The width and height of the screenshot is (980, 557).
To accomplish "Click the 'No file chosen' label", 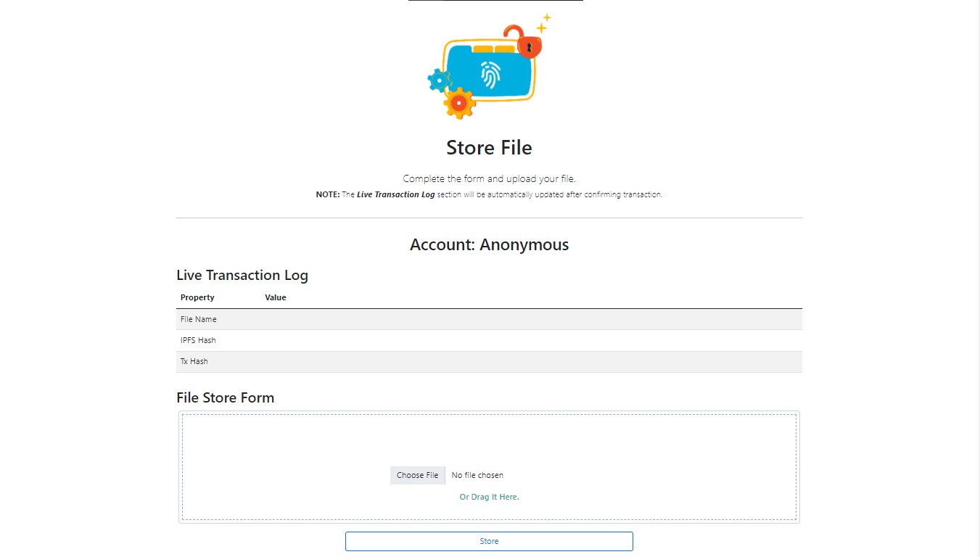I will coord(477,475).
